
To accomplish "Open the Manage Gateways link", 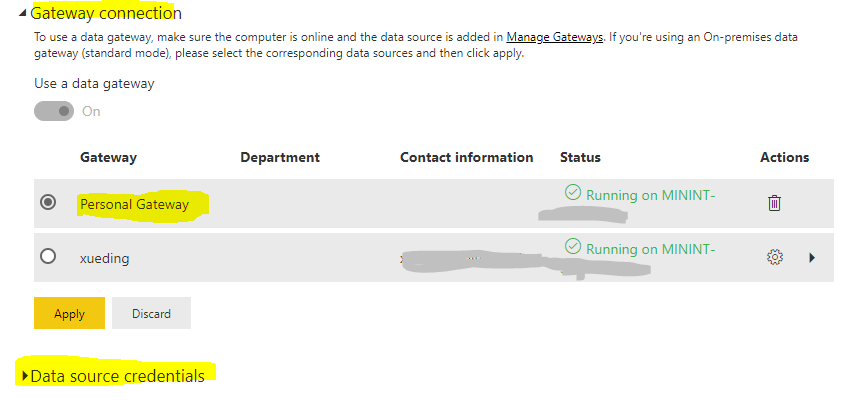I will (x=554, y=37).
